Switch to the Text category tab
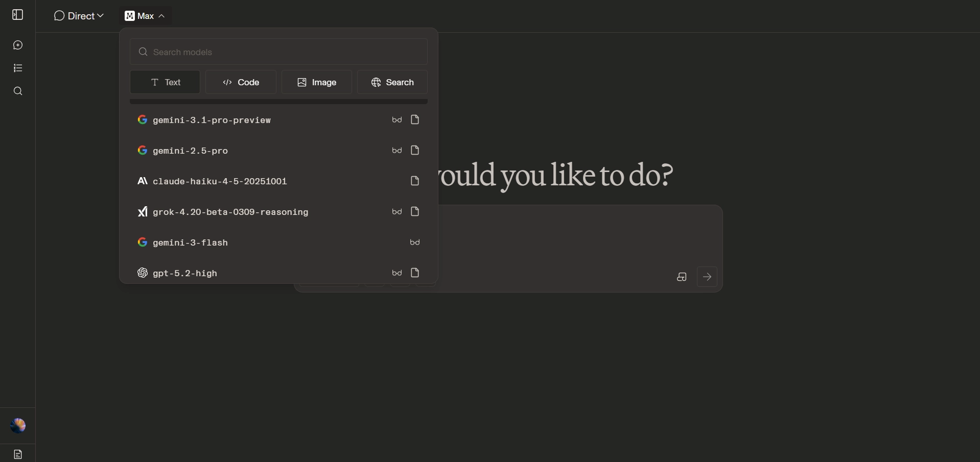Viewport: 980px width, 462px height. pyautogui.click(x=165, y=82)
